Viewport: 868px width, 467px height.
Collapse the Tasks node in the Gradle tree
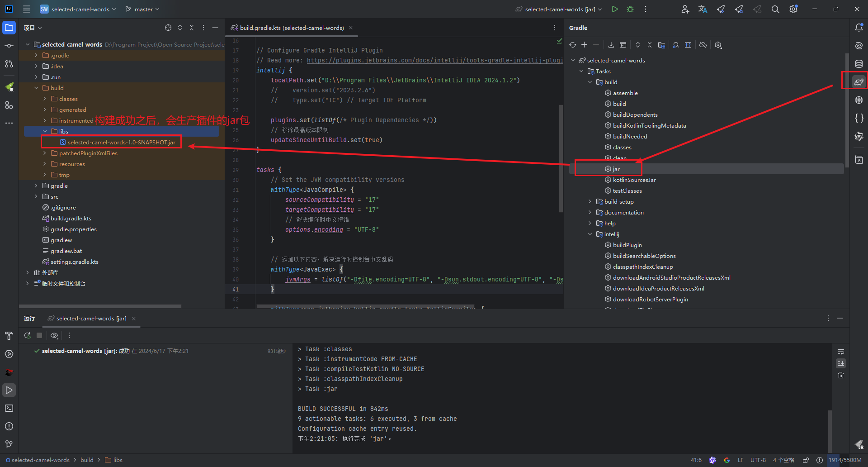coord(581,71)
